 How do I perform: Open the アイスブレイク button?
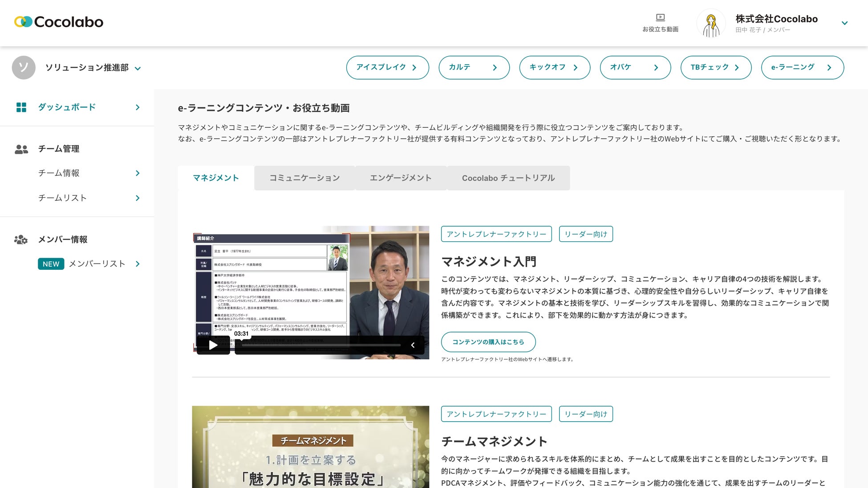tap(387, 67)
